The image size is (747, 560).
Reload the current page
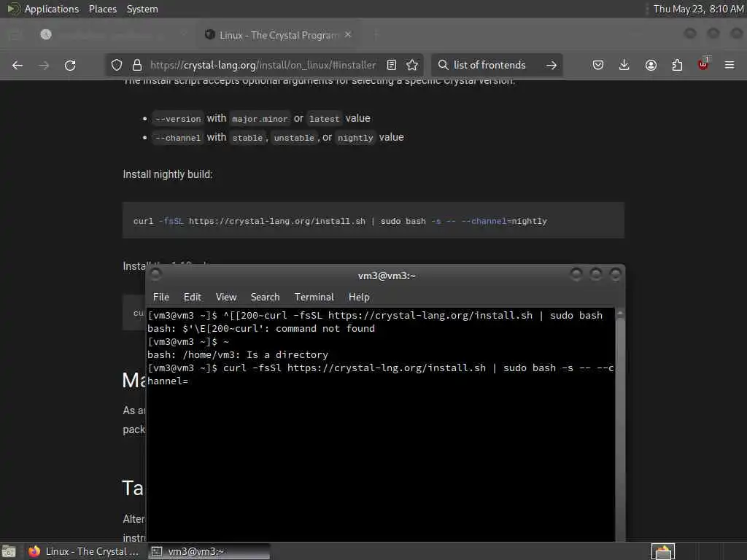pos(70,65)
